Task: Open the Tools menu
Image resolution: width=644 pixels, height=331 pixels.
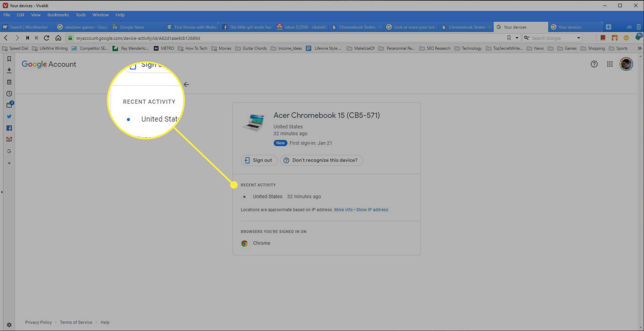Action: [x=81, y=15]
